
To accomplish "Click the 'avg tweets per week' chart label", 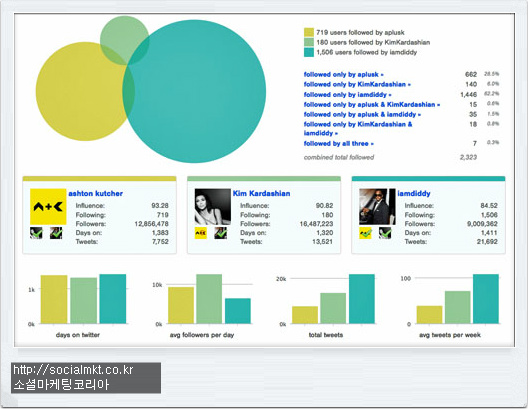I will pyautogui.click(x=450, y=335).
